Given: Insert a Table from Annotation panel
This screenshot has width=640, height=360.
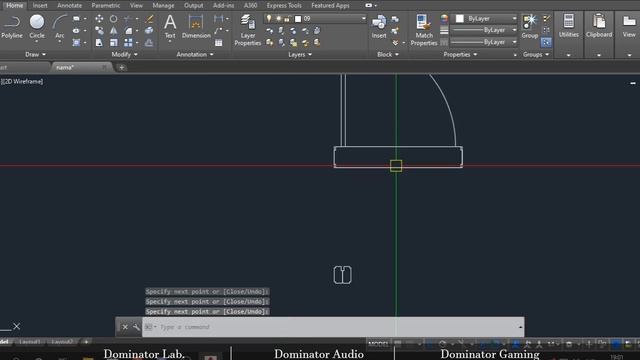Looking at the screenshot, I should pos(219,42).
